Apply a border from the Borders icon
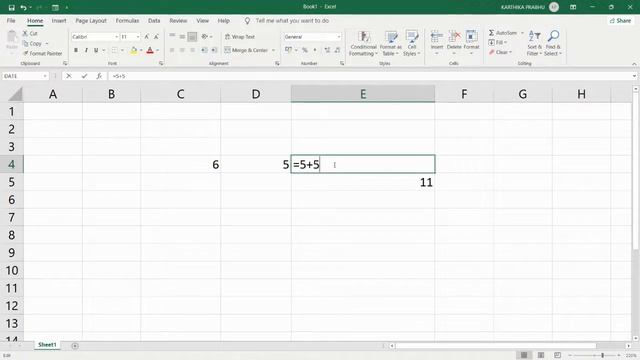The width and height of the screenshot is (640, 360). click(x=115, y=50)
